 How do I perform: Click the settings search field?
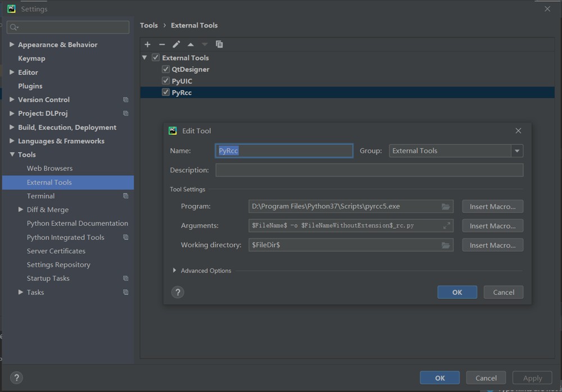pos(68,27)
